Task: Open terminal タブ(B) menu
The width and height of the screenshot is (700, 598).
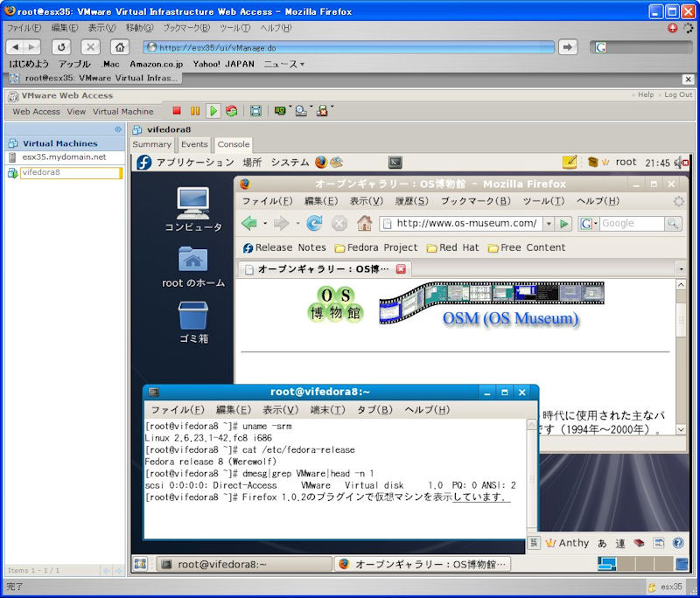Action: pyautogui.click(x=374, y=410)
